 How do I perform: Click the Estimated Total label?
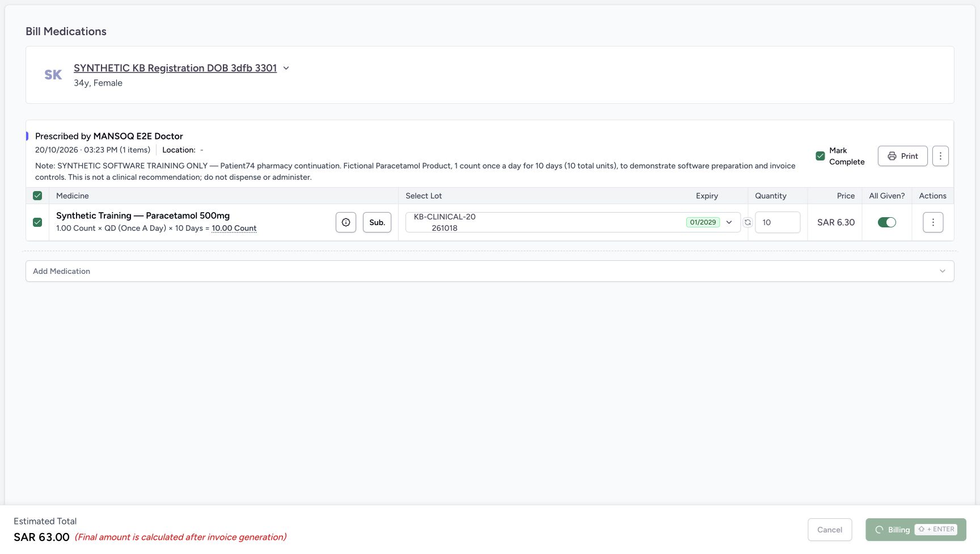(x=45, y=521)
